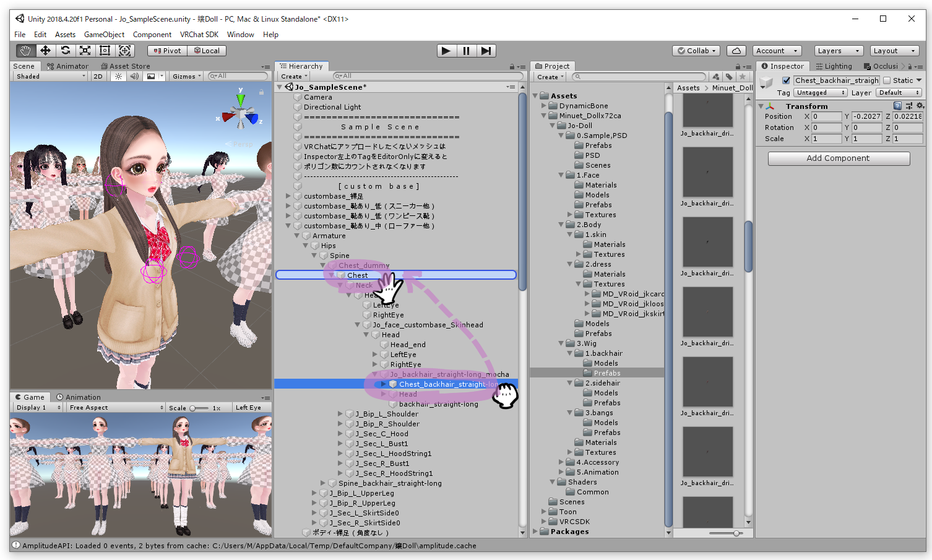Switch to the Asset Store tab
Viewport: 932px width, 560px height.
[125, 66]
